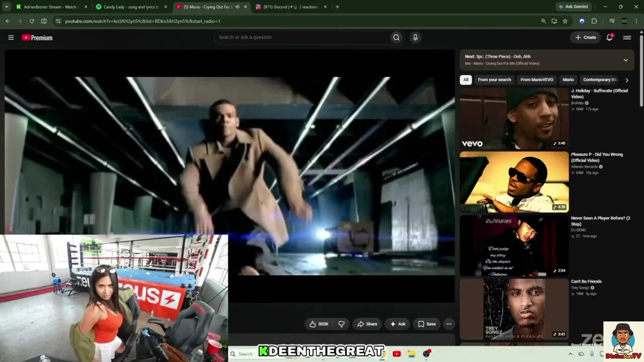
Task: Visit the DJ DENG channel link
Action: (x=580, y=230)
